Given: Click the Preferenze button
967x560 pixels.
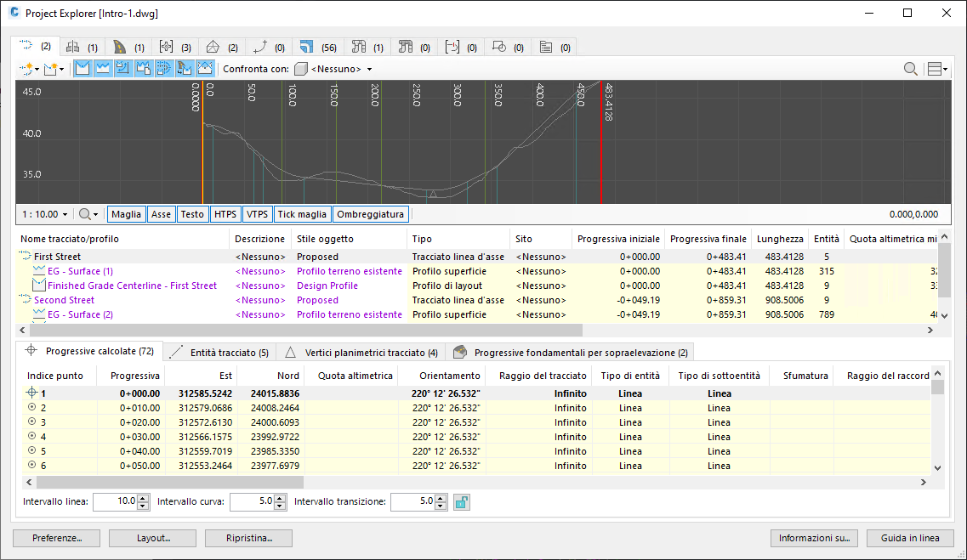Looking at the screenshot, I should pyautogui.click(x=55, y=538).
